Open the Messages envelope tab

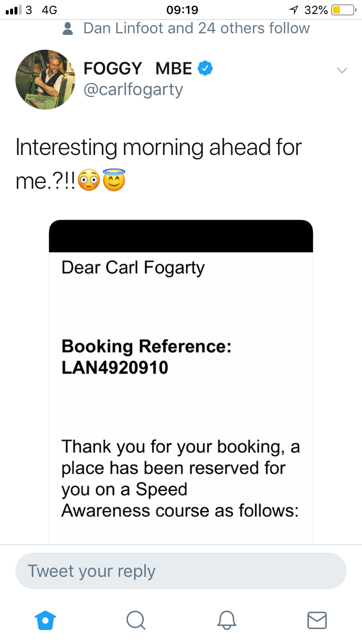(317, 620)
